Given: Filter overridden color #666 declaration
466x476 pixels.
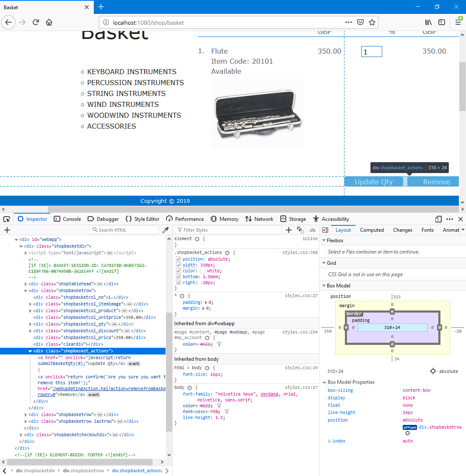Looking at the screenshot, I should tap(219, 344).
